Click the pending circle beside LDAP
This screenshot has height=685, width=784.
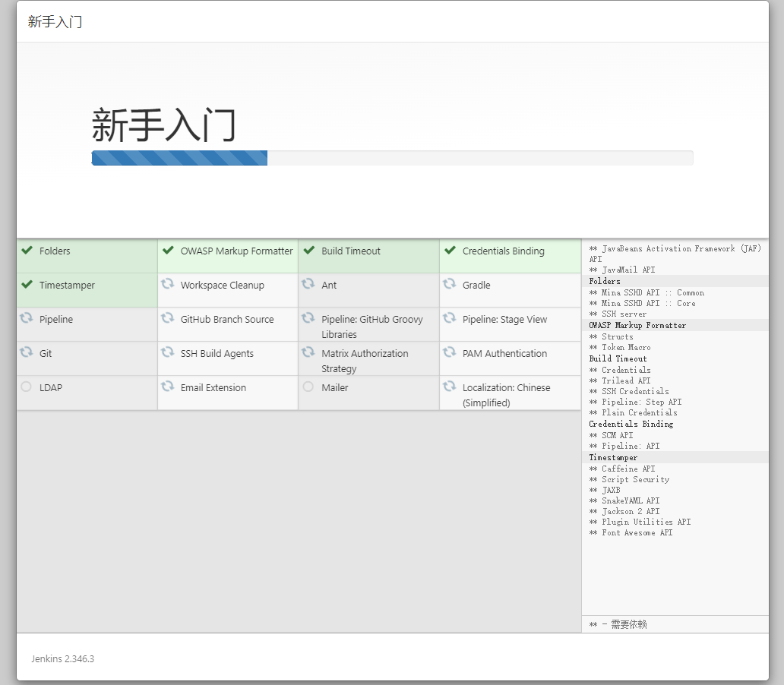pos(27,387)
